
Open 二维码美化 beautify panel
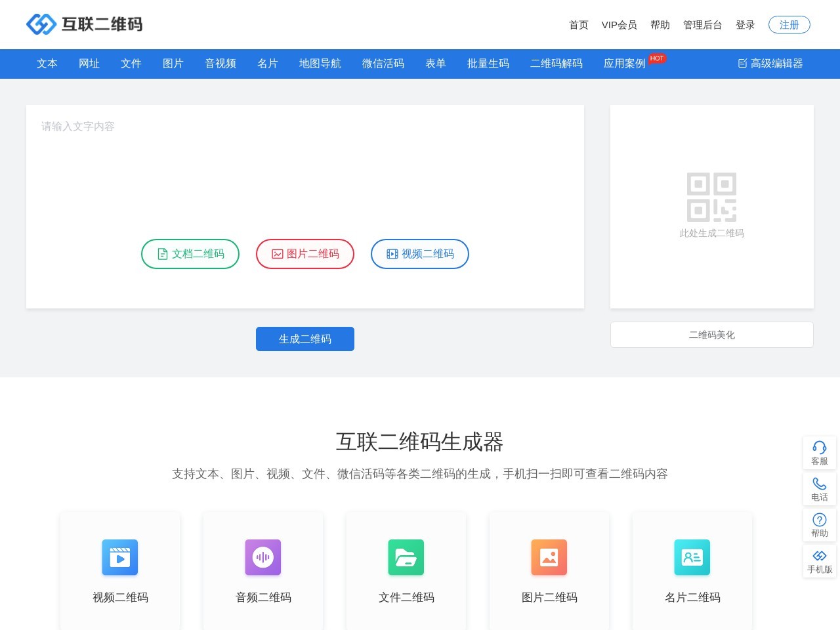(x=711, y=335)
